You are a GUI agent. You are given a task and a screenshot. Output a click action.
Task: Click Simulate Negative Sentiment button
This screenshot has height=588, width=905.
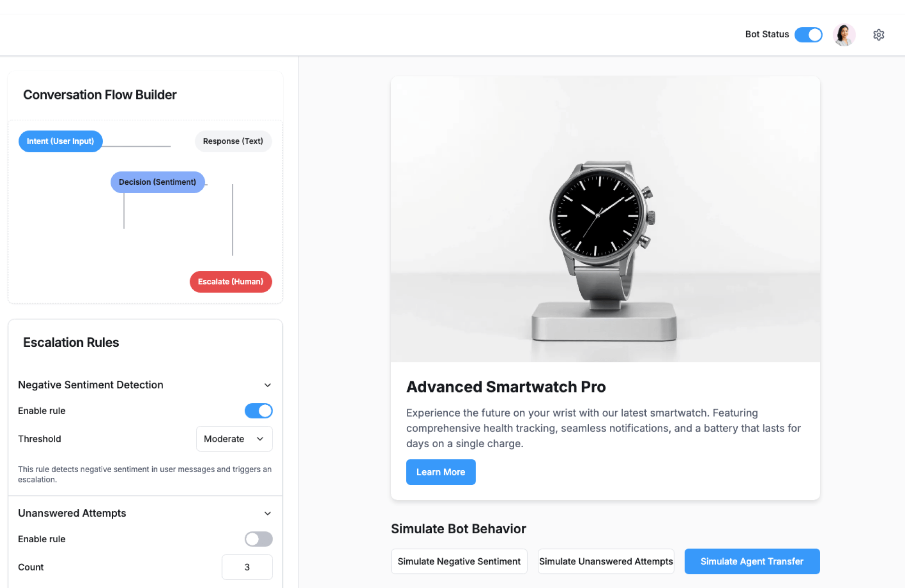(459, 562)
